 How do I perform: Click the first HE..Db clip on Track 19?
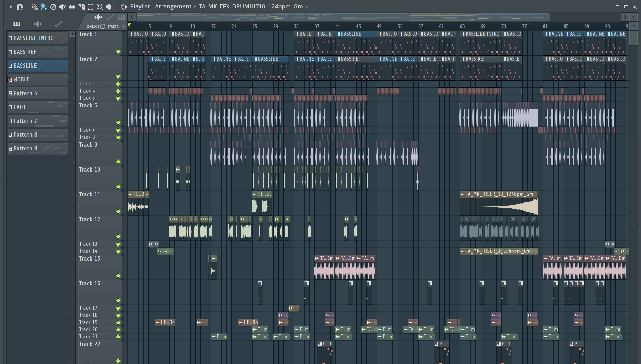(165, 322)
